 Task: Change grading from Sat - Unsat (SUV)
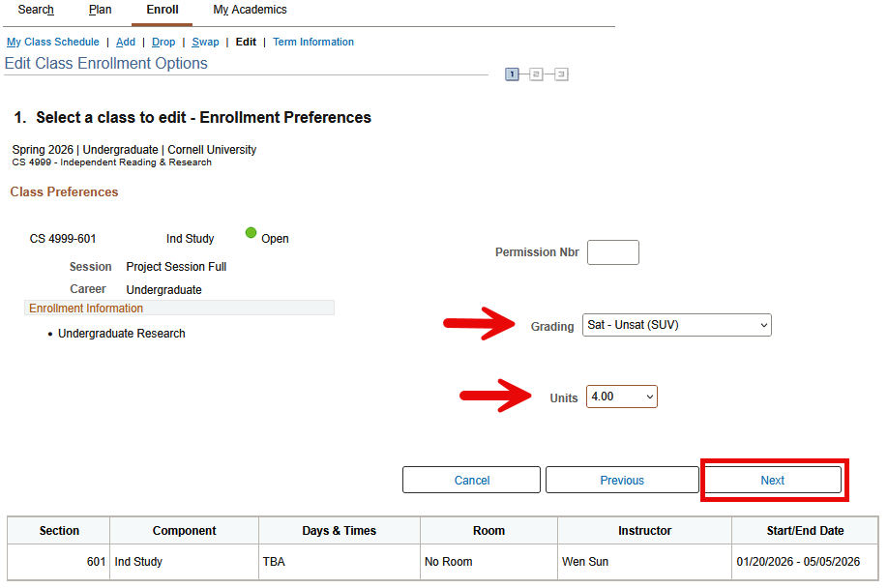tap(676, 325)
